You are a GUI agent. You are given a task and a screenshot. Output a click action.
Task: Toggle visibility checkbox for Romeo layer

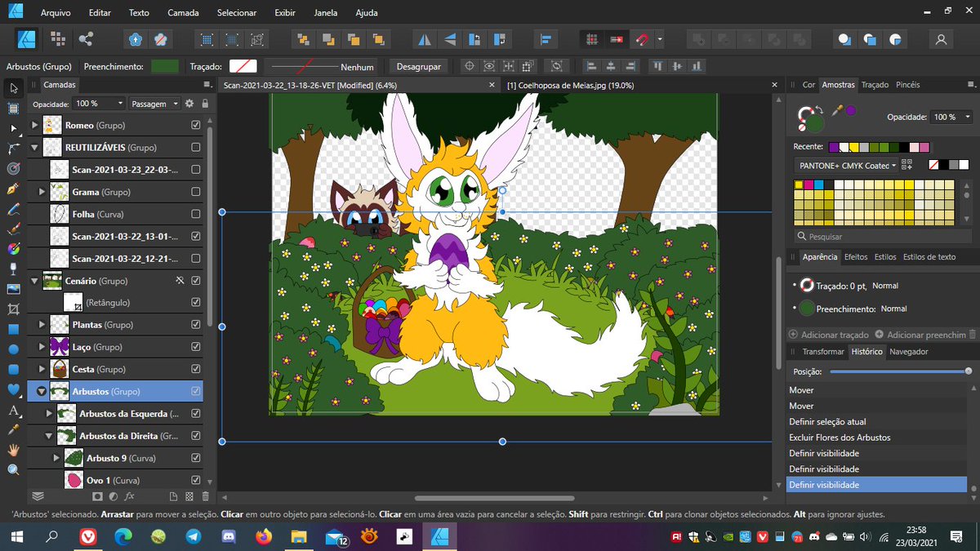(x=195, y=125)
